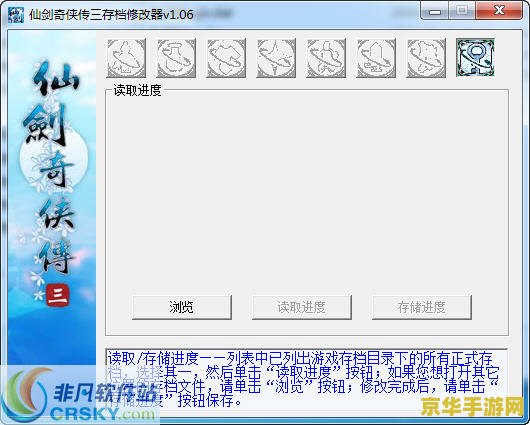Select the active blue key-shaped toolbar icon
The height and width of the screenshot is (425, 530).
point(475,57)
